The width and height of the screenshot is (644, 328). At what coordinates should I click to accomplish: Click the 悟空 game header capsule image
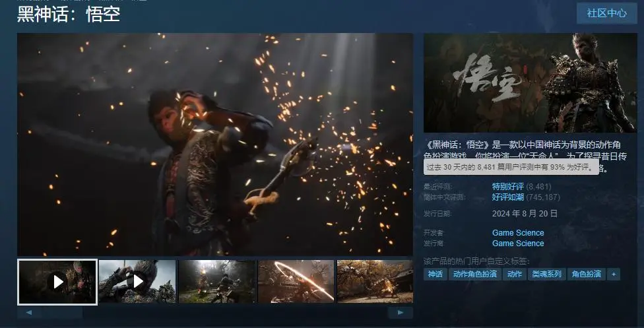click(531, 83)
